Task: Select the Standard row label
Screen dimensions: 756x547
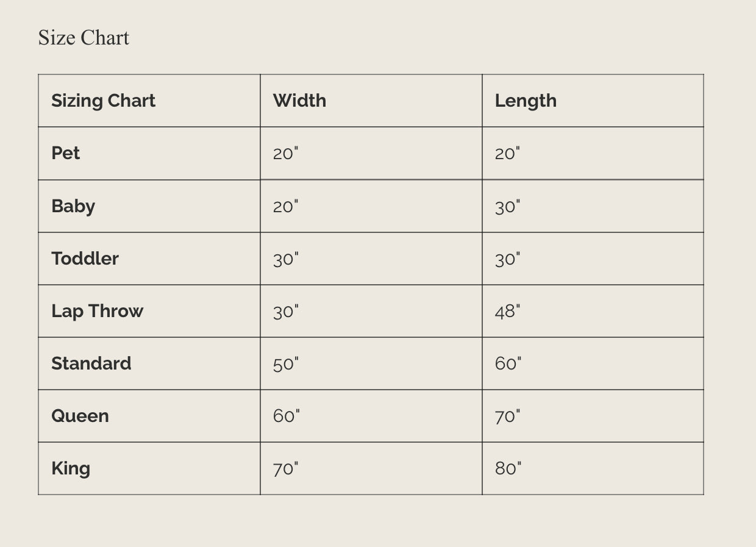Action: point(91,363)
